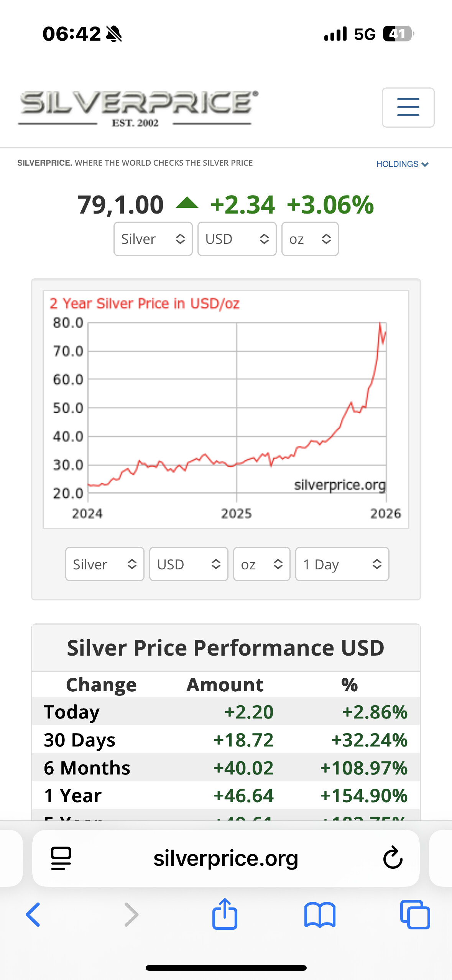Open the top USD currency selector
Image resolution: width=452 pixels, height=980 pixels.
point(237,239)
